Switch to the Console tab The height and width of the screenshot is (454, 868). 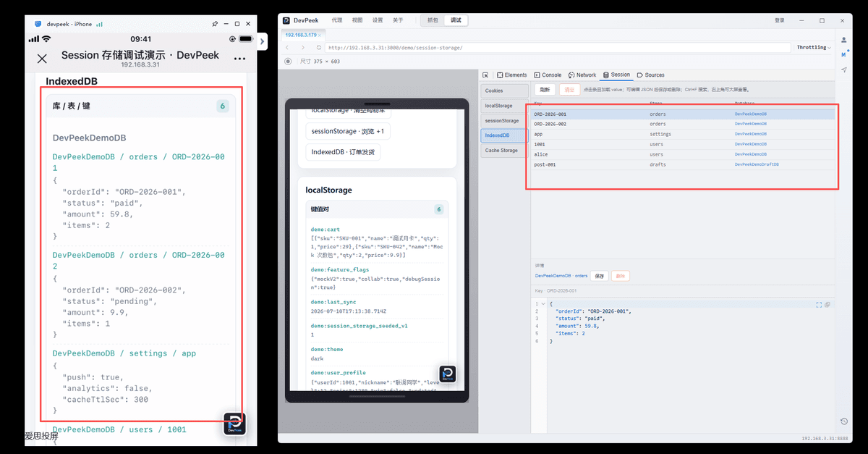[548, 75]
